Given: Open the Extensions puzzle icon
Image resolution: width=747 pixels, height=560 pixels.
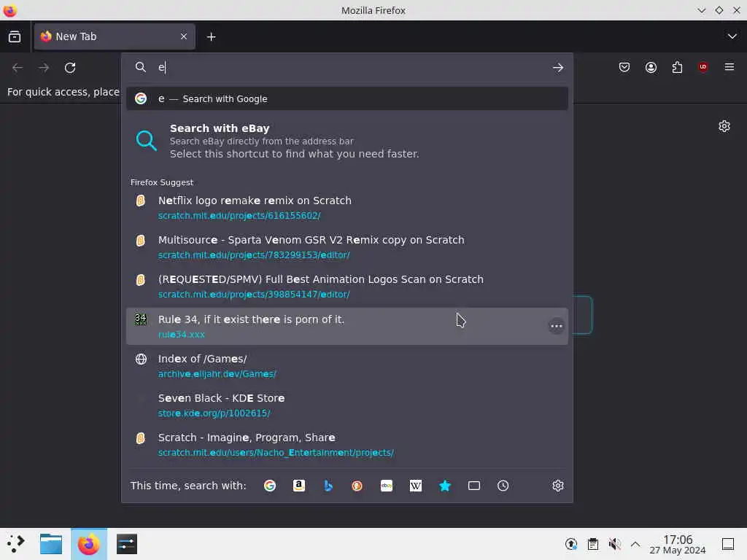Looking at the screenshot, I should tap(677, 67).
